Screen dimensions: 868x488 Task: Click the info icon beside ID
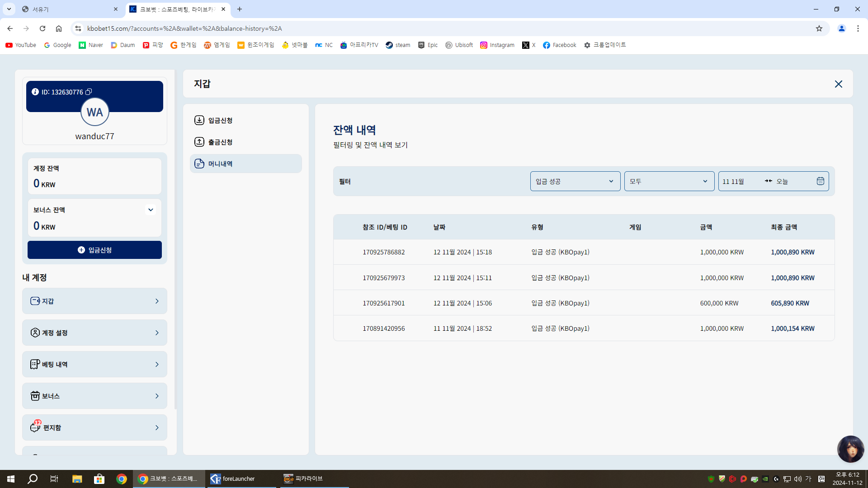click(35, 92)
